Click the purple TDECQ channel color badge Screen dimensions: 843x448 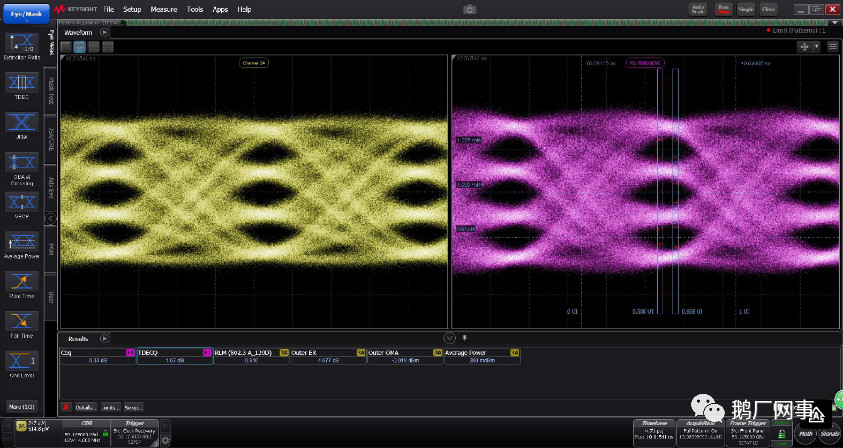(x=208, y=353)
